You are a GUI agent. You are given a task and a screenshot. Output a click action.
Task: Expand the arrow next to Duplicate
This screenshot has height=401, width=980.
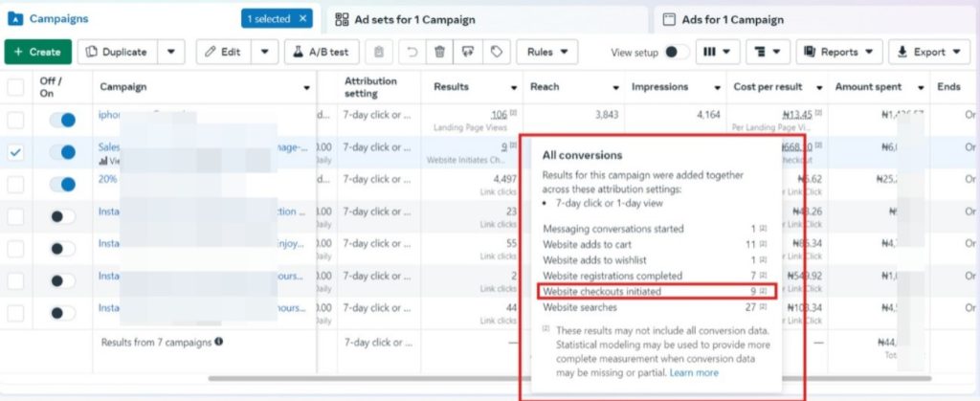[170, 52]
